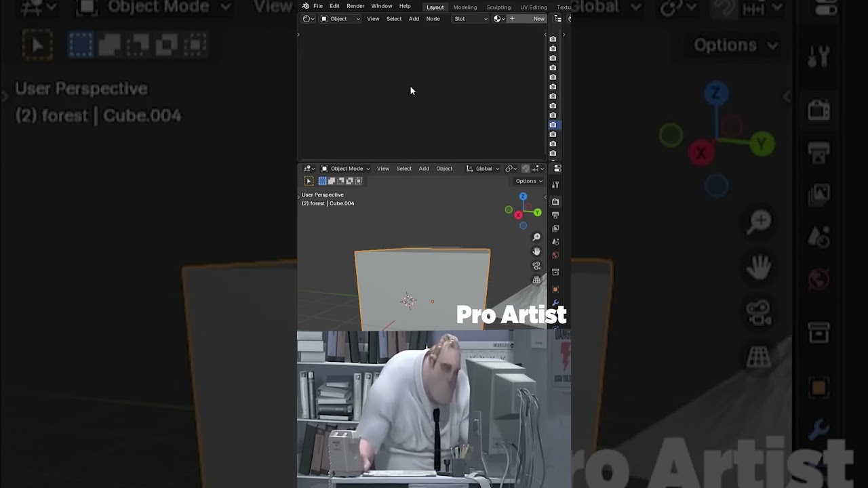Open the View Layer properties tab
The width and height of the screenshot is (868, 488).
(555, 228)
